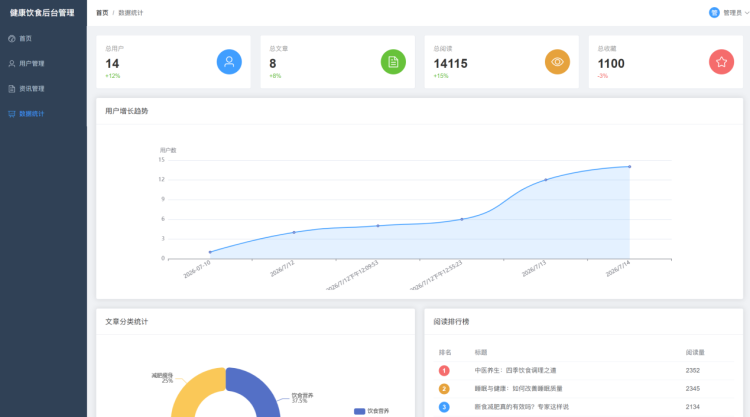The width and height of the screenshot is (750, 417).
Task: Click the chart data point above 2026/7/13
Action: point(546,180)
